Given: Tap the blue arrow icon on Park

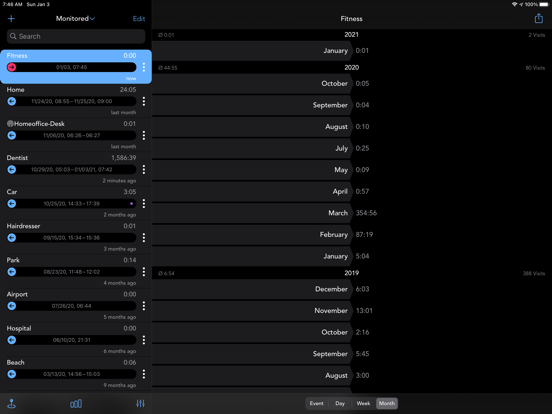Looking at the screenshot, I should pos(12,272).
